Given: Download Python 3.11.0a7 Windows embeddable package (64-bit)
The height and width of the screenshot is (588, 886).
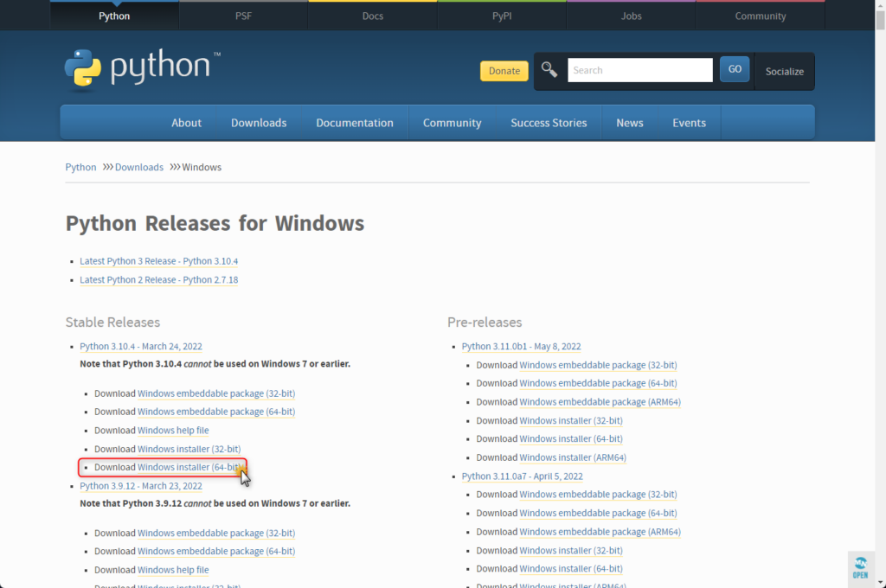Looking at the screenshot, I should pyautogui.click(x=598, y=513).
